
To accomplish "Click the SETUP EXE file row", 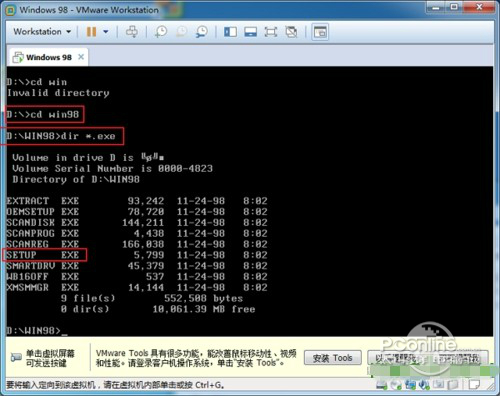I will [137, 255].
